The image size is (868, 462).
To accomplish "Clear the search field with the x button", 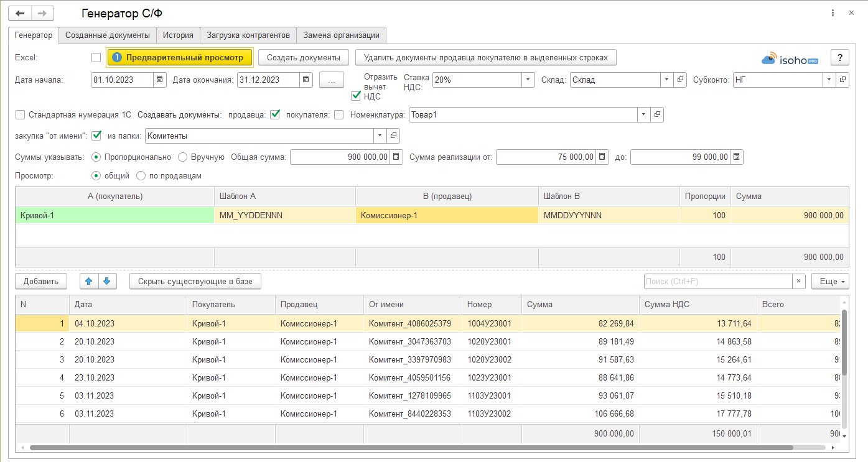I will (799, 282).
